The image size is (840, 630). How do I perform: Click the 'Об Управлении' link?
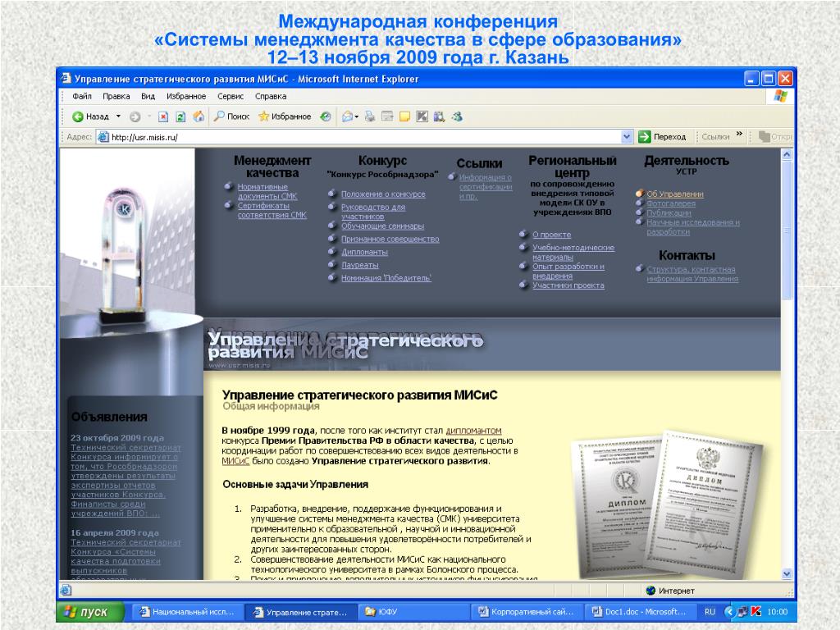(x=675, y=194)
